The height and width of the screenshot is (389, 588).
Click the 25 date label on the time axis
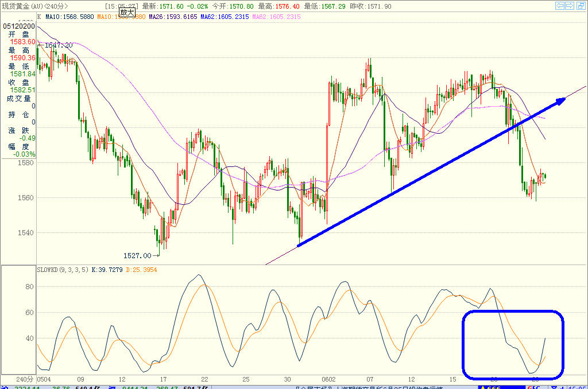(246, 379)
